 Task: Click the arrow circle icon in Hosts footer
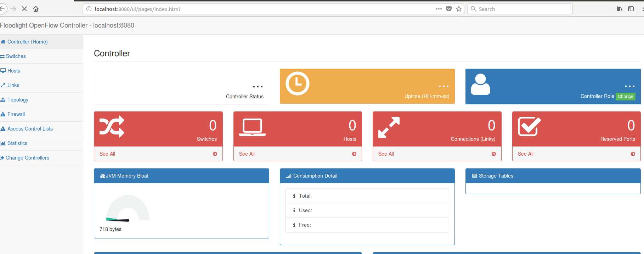pos(354,154)
